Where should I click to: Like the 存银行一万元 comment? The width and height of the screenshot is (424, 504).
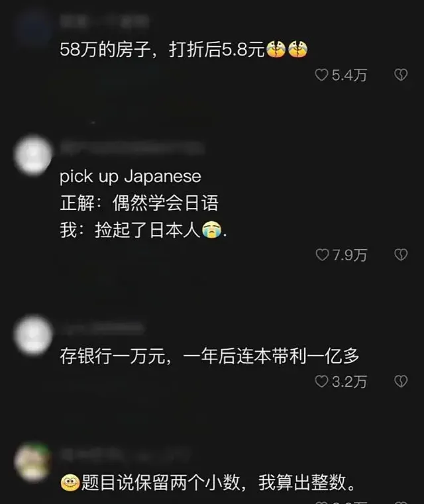[321, 381]
